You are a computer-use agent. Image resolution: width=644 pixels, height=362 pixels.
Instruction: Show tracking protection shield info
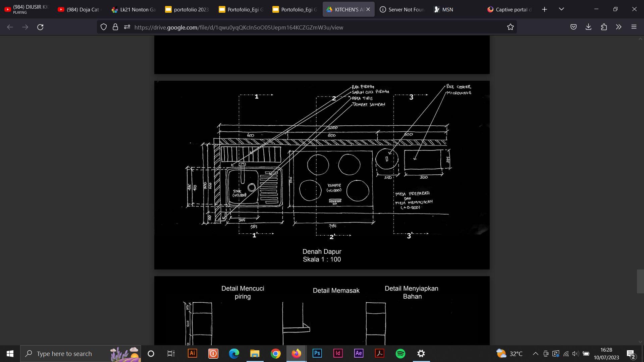104,27
